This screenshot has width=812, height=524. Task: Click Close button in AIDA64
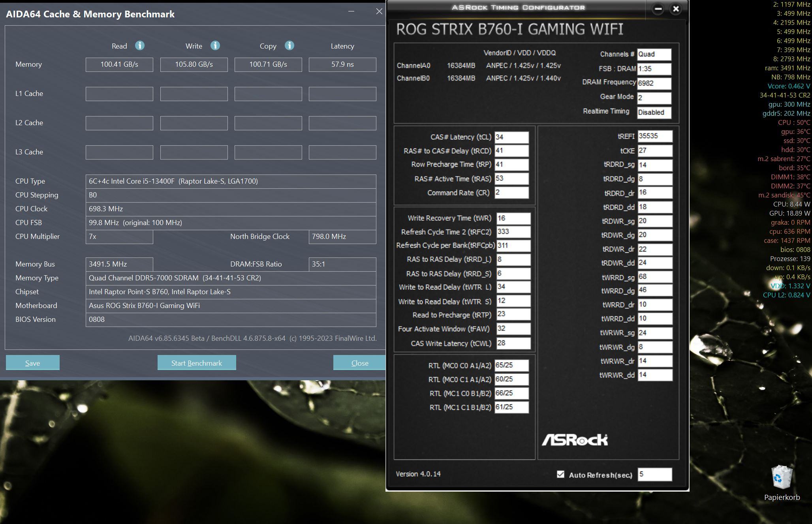[x=359, y=362]
